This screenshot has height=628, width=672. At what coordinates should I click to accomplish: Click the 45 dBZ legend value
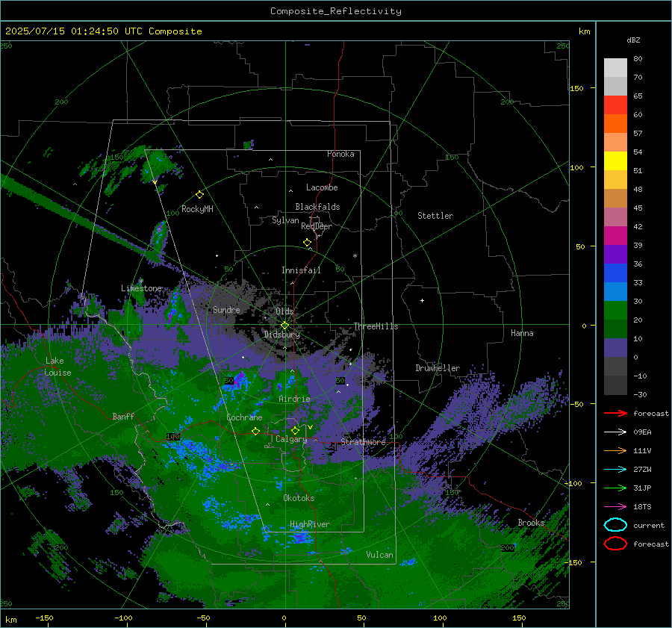coord(638,208)
